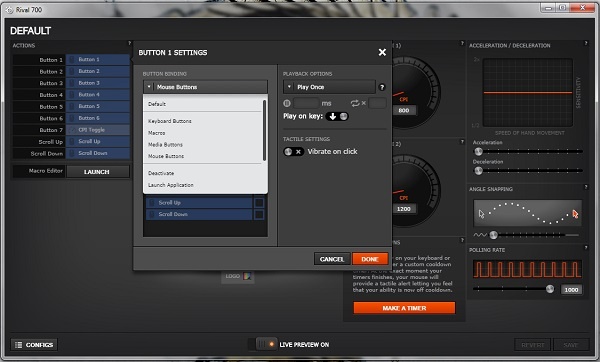Viewport: 600px width, 362px height.
Task: Click the CPI 2 help icon
Action: pos(462,142)
